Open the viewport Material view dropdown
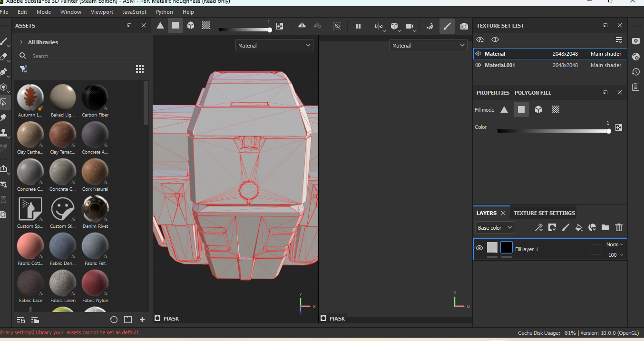The image size is (644, 341). click(x=274, y=45)
